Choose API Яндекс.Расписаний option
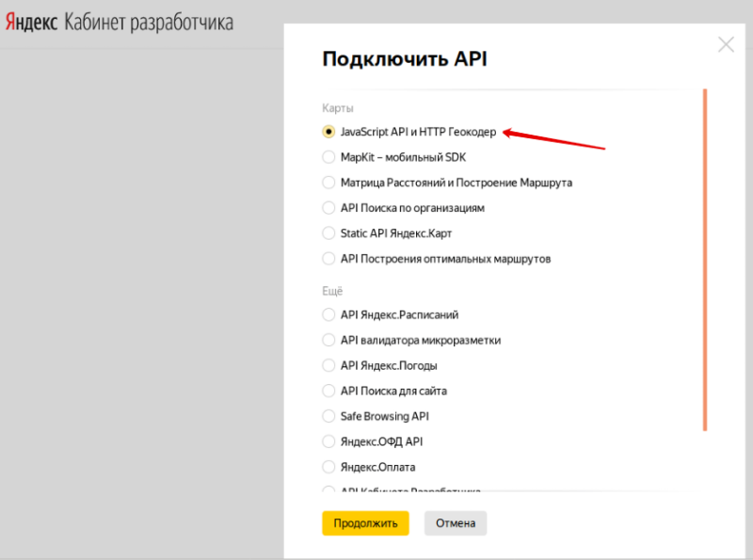 [328, 314]
